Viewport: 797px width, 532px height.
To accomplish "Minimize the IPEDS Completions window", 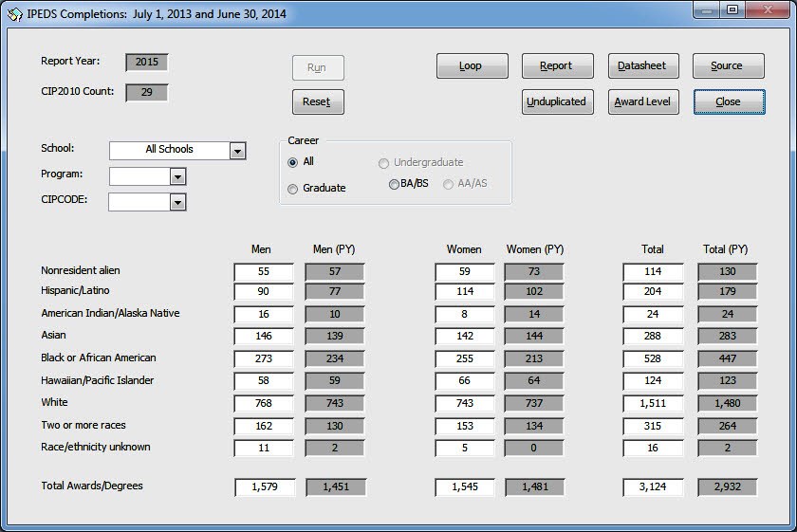I will click(x=707, y=9).
